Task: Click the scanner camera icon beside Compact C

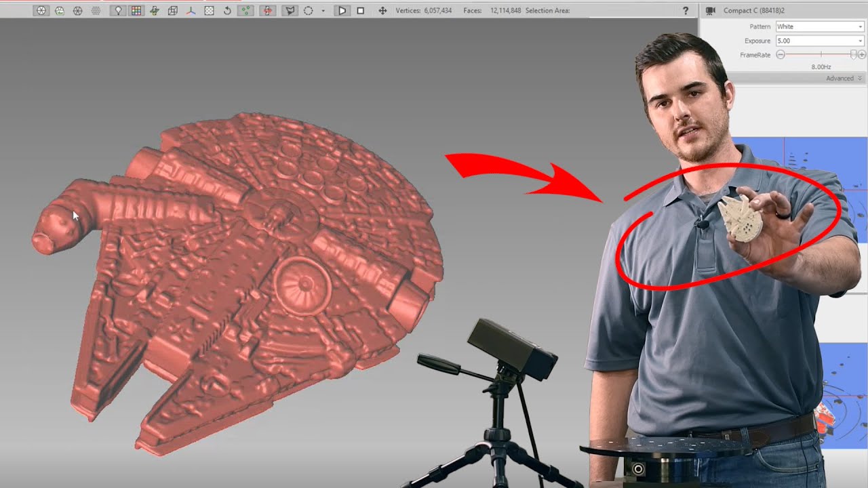Action: pyautogui.click(x=711, y=10)
